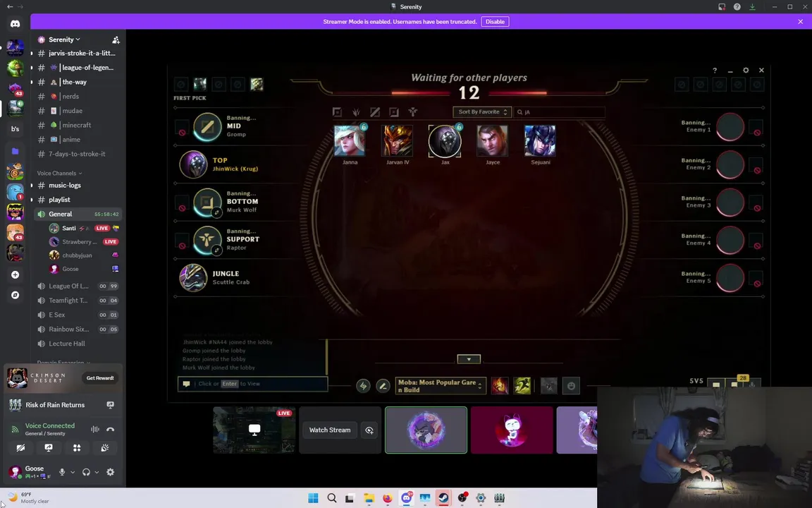Stream Risk of Rain Returns
812x508 pixels.
110,405
